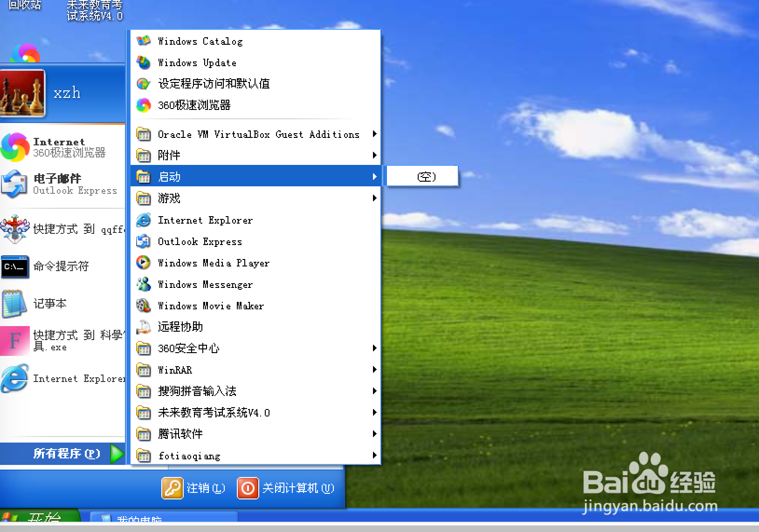The width and height of the screenshot is (759, 532).
Task: Select the WinRAR menu entry
Action: 256,370
